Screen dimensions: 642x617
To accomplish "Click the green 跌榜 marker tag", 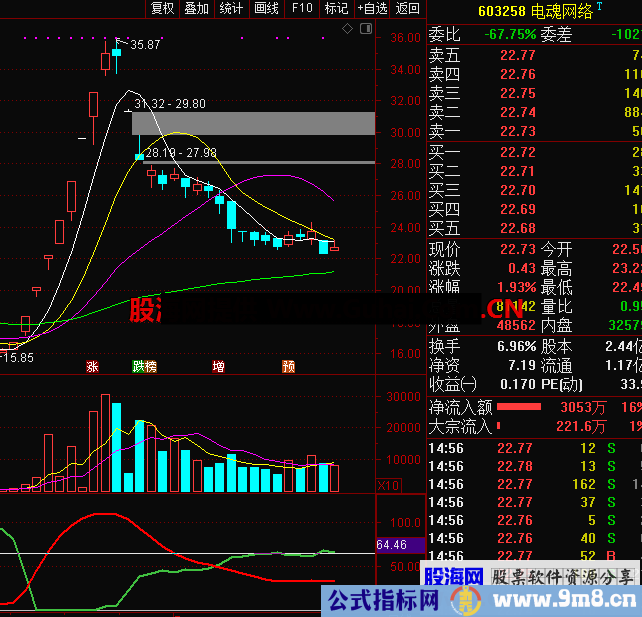I will point(144,366).
